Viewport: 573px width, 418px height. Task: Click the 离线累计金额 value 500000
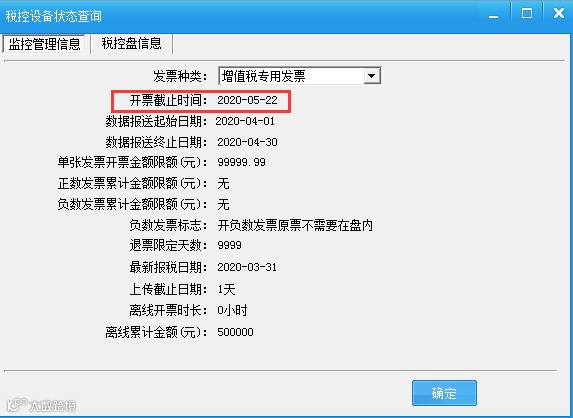tap(235, 332)
